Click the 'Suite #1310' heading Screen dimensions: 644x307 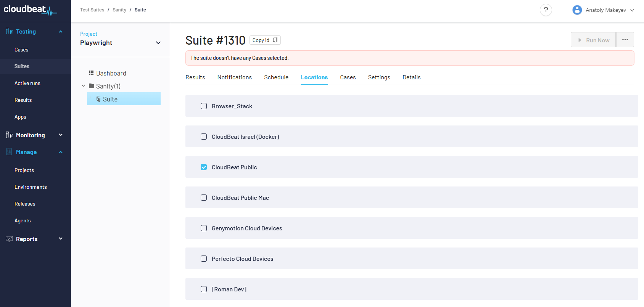tap(216, 40)
